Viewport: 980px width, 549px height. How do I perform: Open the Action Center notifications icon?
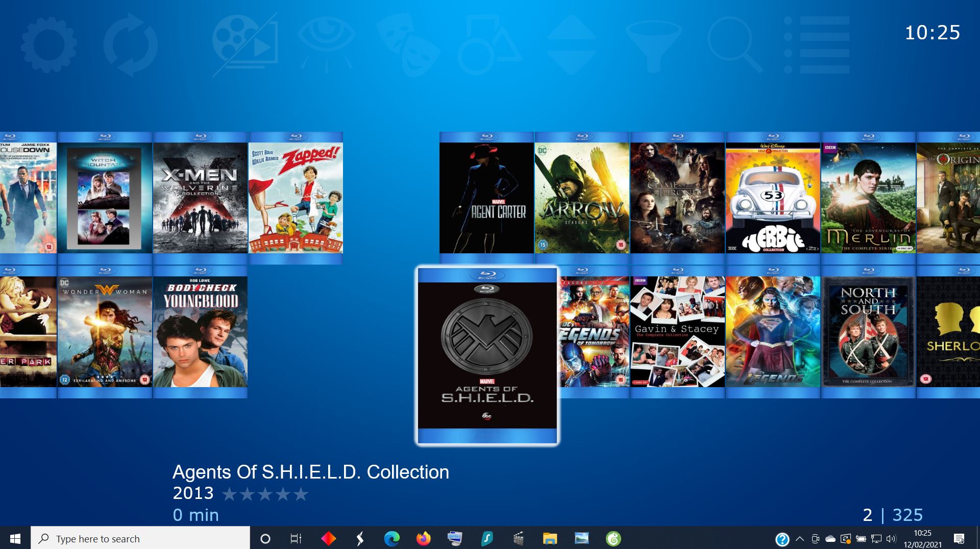pos(959,538)
